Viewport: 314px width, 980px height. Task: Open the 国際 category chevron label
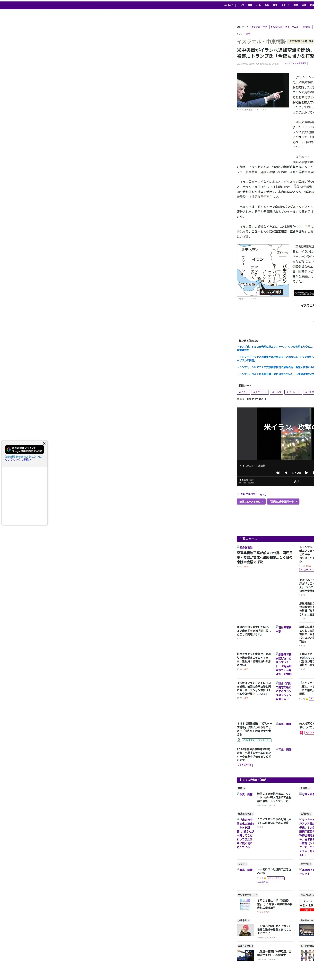click(242, 789)
